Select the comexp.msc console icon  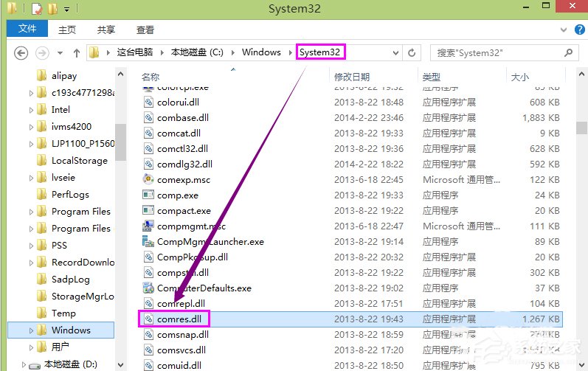[148, 179]
